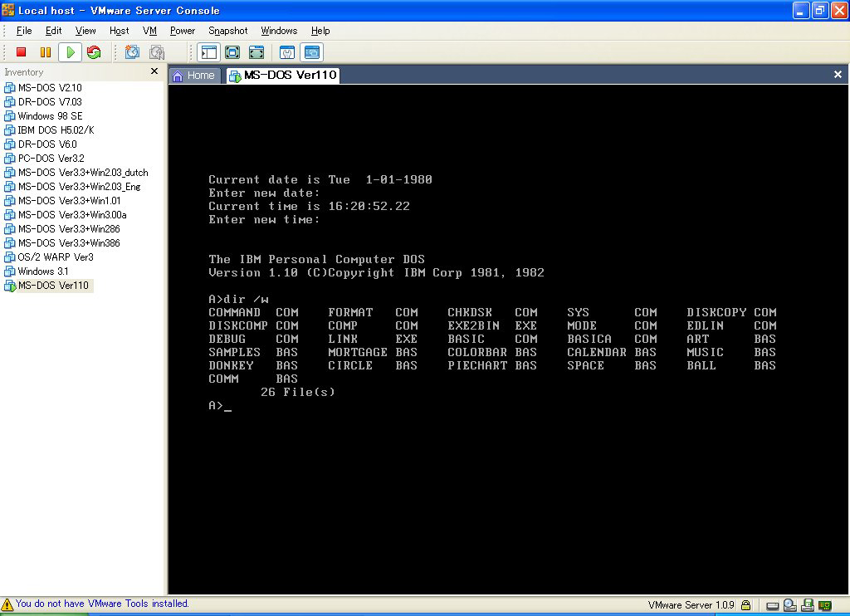Open the View menu
Image resolution: width=850 pixels, height=616 pixels.
point(85,31)
